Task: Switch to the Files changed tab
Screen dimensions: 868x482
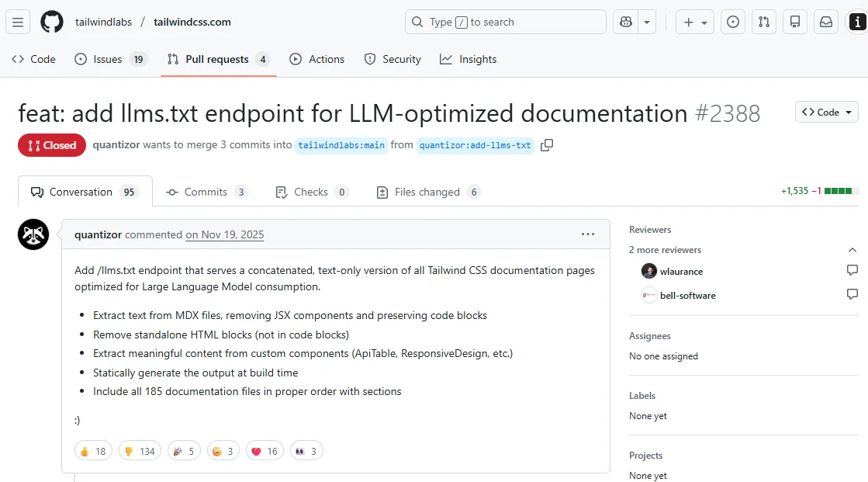Action: point(427,192)
